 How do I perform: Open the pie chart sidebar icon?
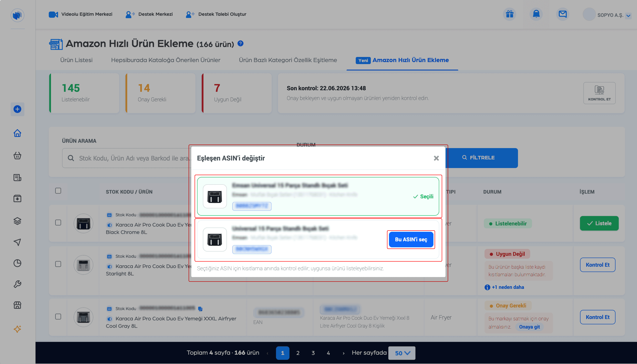pos(17,263)
